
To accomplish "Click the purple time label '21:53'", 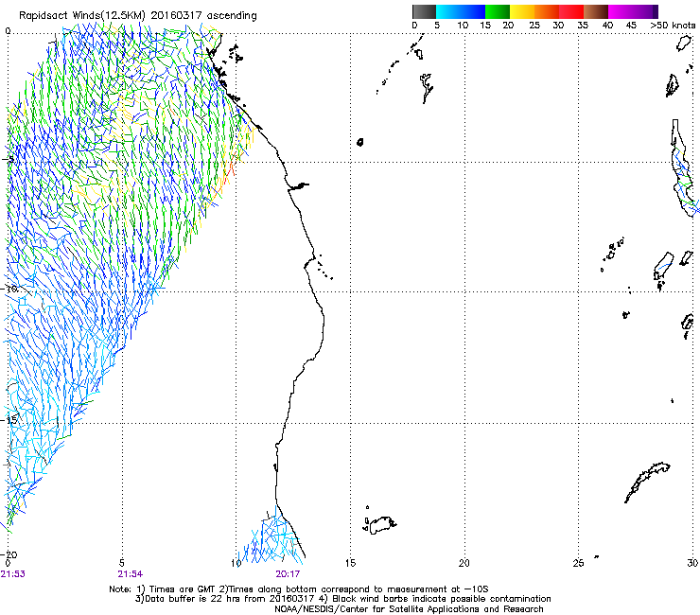I will tap(13, 574).
